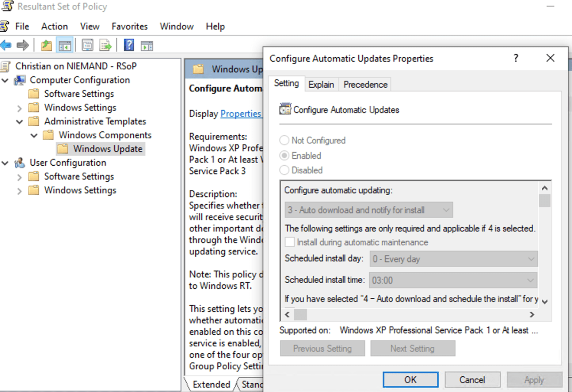572x392 pixels.
Task: Collapse the Windows Components node
Action: [x=34, y=135]
